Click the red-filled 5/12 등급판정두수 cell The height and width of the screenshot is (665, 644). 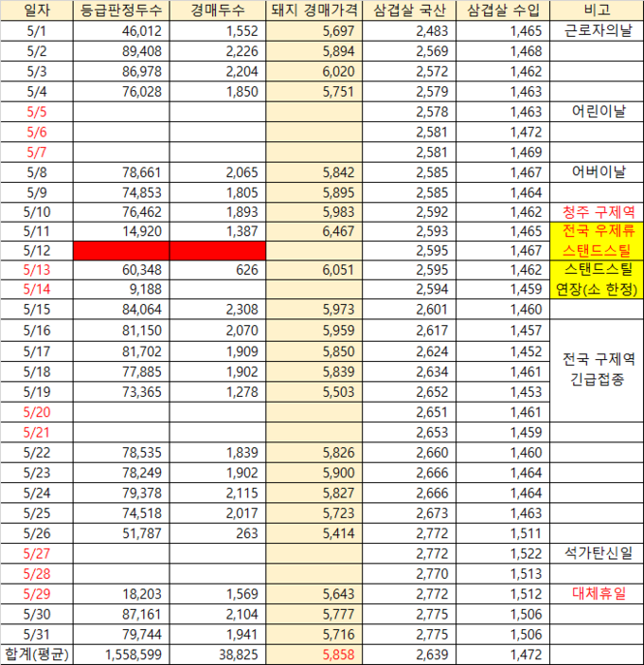click(121, 251)
